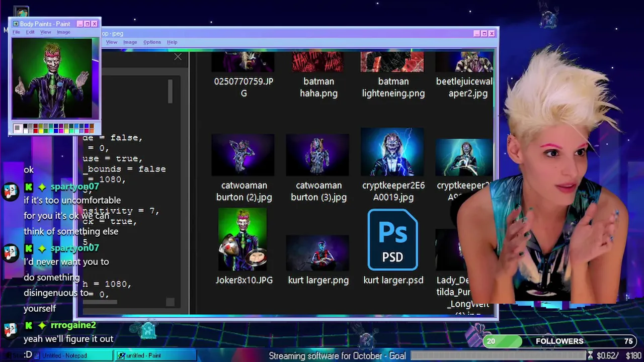The height and width of the screenshot is (362, 644).
Task: Select catwoaman burton (2).jpg thumbnail
Action: tap(244, 155)
